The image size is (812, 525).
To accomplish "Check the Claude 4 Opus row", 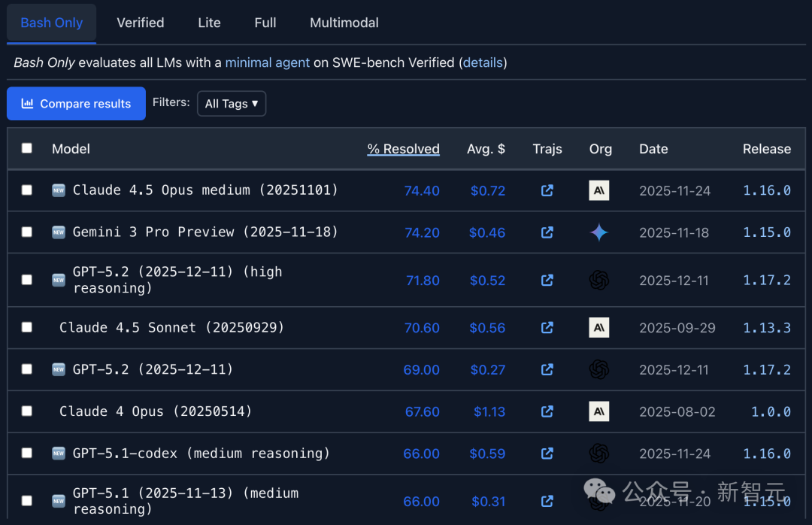I will (x=27, y=411).
